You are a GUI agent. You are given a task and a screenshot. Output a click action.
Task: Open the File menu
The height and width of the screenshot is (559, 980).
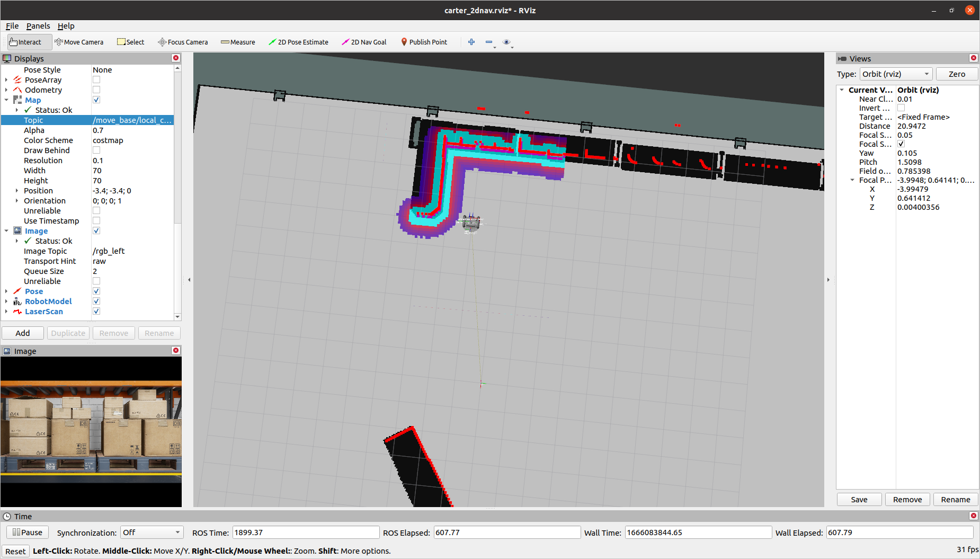(12, 26)
